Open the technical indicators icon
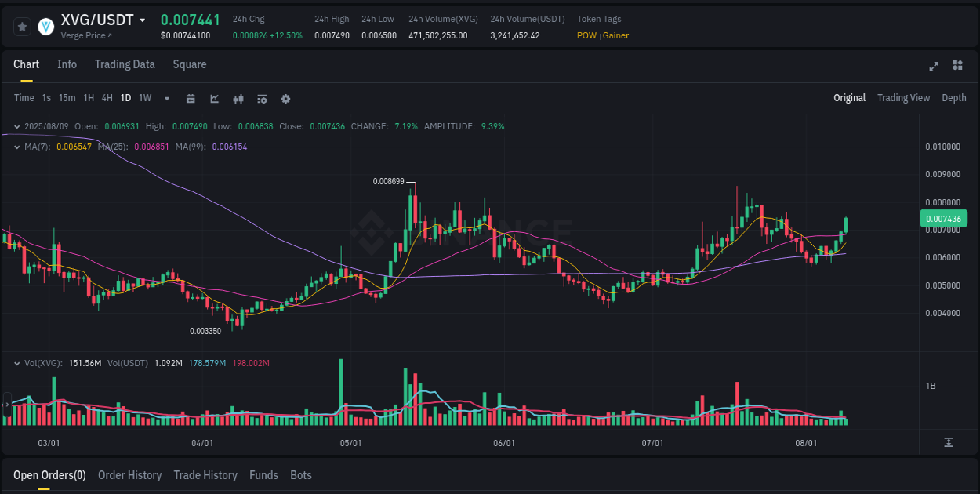The width and height of the screenshot is (980, 494). tap(261, 98)
